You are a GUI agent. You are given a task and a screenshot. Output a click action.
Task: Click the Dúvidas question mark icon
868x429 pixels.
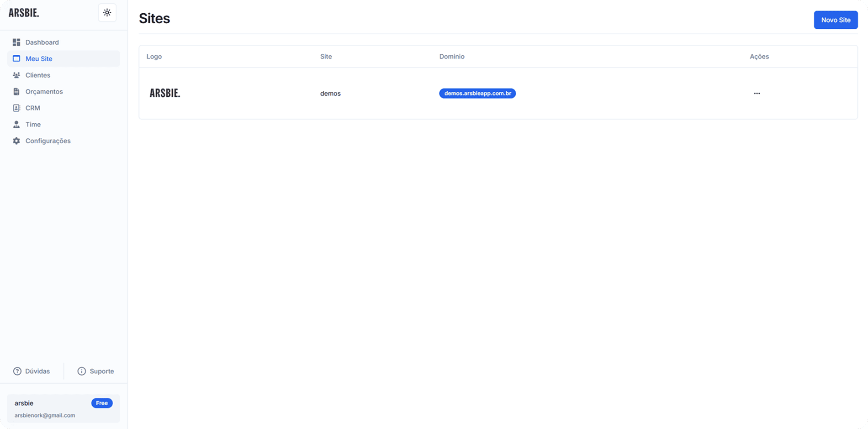coord(17,371)
